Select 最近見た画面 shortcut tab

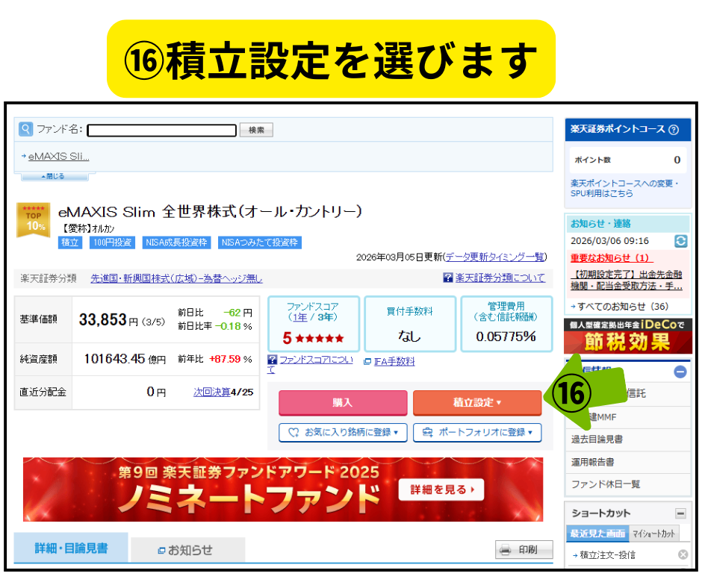tap(597, 534)
